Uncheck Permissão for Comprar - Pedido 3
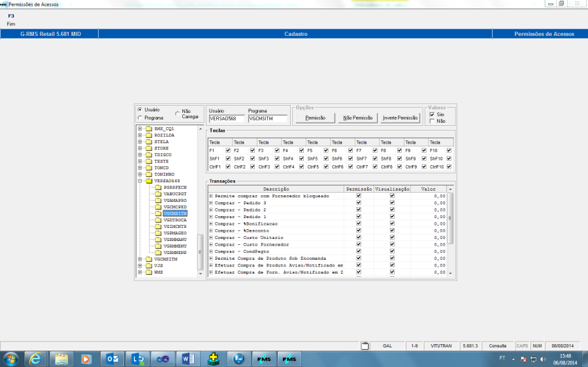This screenshot has height=367, width=588. point(359,202)
